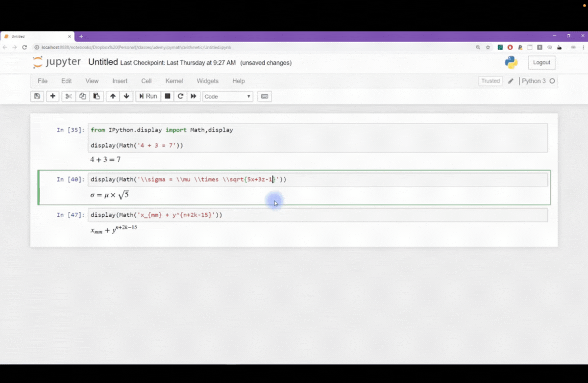
Task: Click the Jupyter logo
Action: (x=57, y=62)
